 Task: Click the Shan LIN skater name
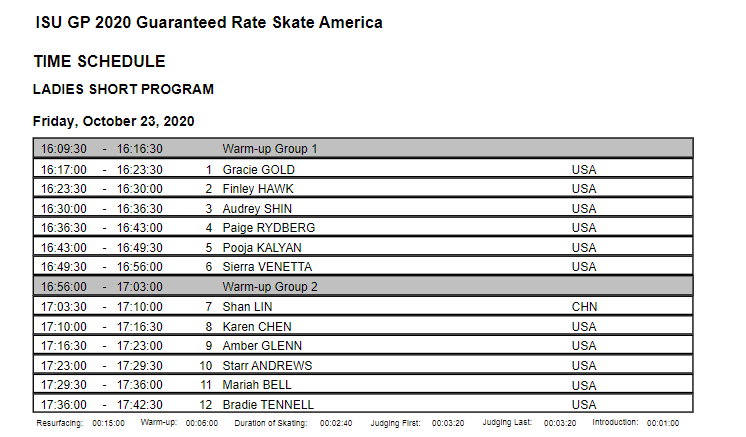coord(247,306)
